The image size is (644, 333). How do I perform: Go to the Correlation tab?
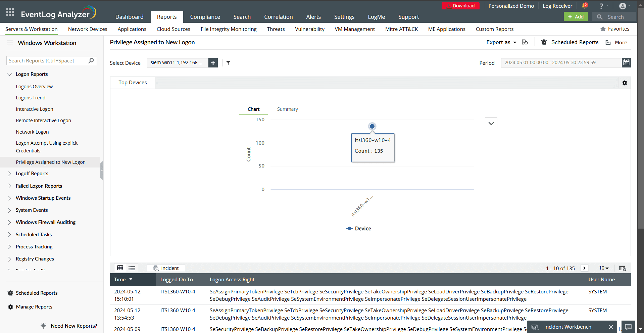[x=278, y=17]
